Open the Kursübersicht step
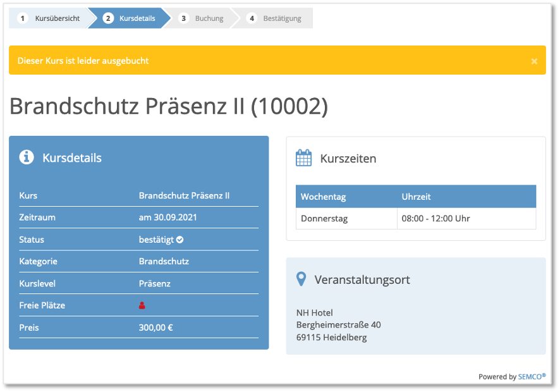560x392 pixels. pos(57,18)
